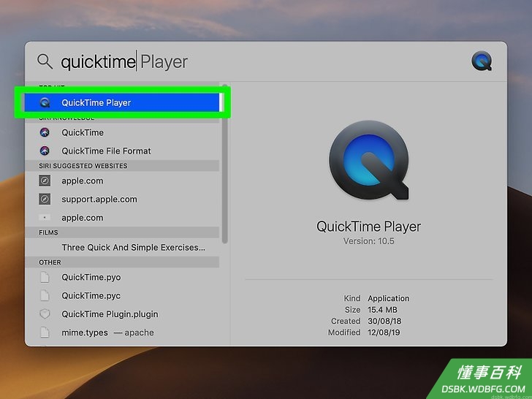The width and height of the screenshot is (532, 399).
Task: Click QuickTime Player title in preview pane
Action: pos(368,227)
